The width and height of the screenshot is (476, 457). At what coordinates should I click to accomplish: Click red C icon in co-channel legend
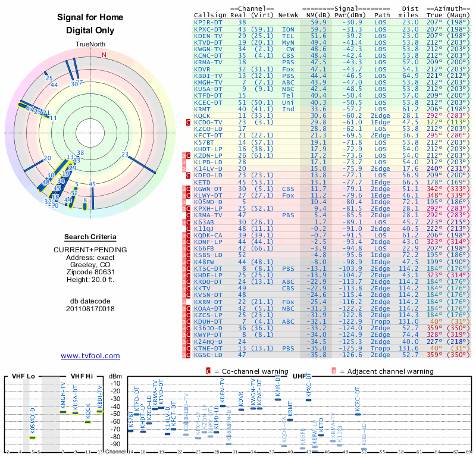click(x=208, y=371)
